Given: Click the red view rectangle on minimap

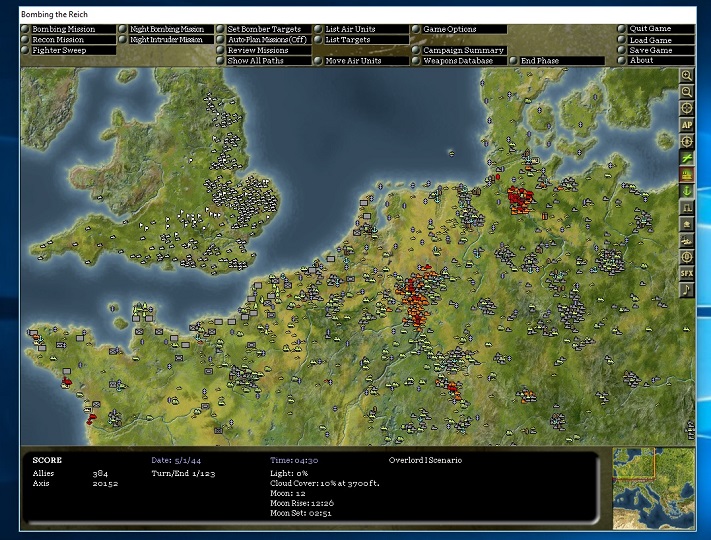Looking at the screenshot, I should (634, 463).
